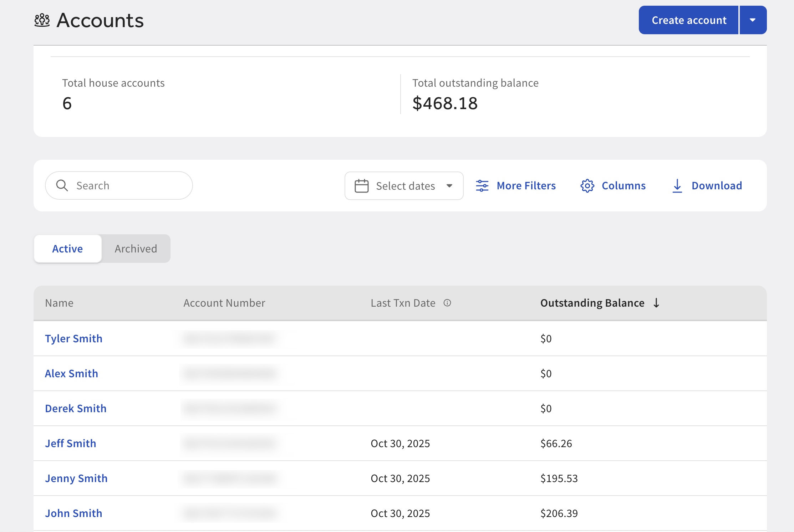Image resolution: width=794 pixels, height=532 pixels.
Task: Select the Active accounts tab
Action: pos(67,249)
